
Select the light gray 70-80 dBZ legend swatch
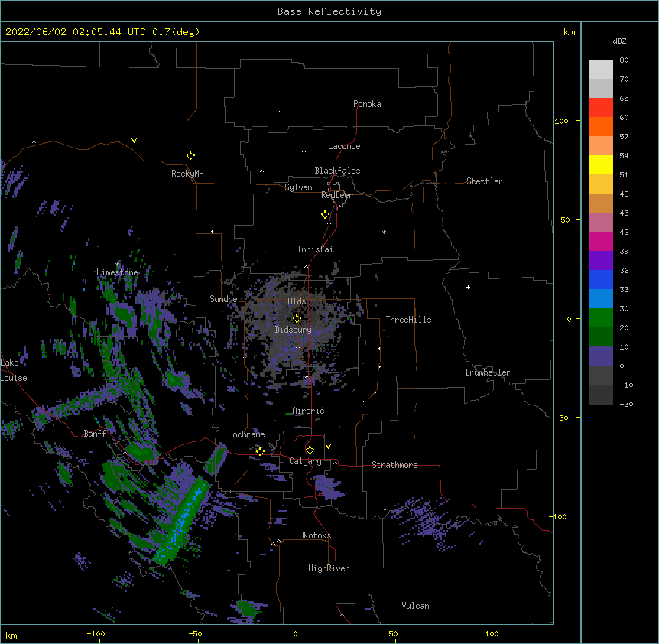[x=601, y=69]
